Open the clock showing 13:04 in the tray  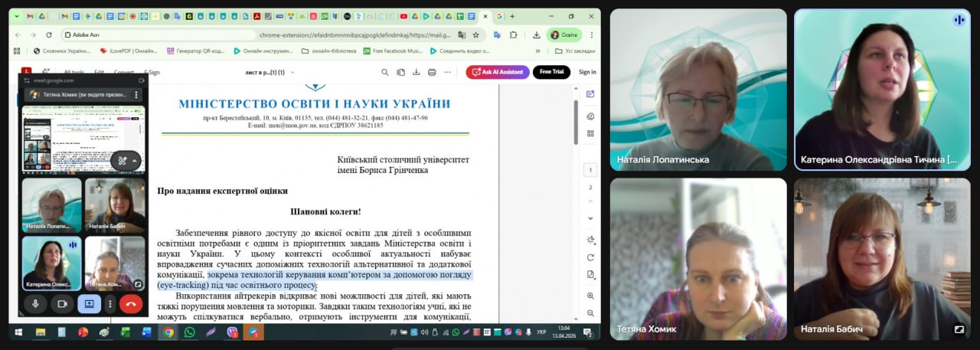(564, 332)
